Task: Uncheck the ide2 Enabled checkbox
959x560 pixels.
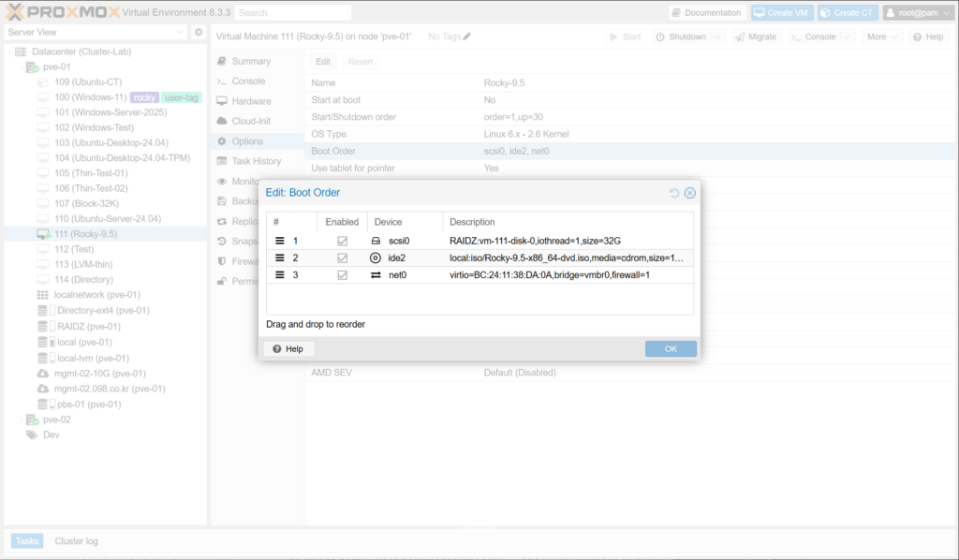Action: 342,258
